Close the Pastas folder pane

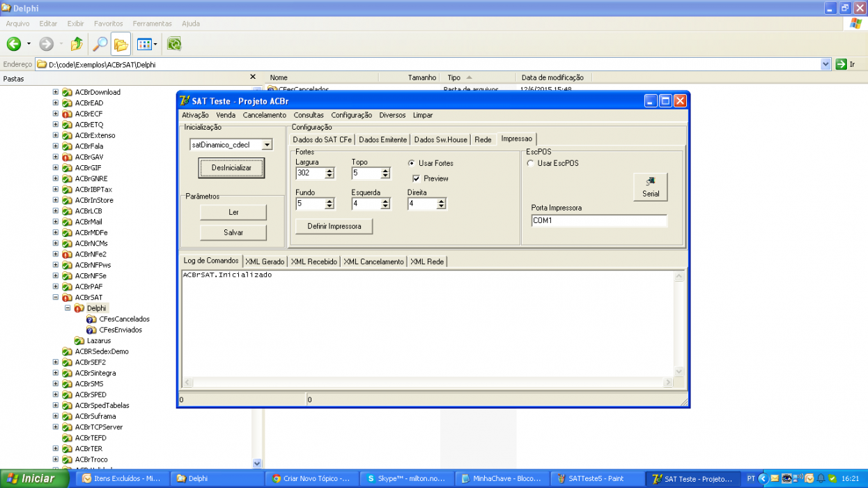[x=254, y=77]
